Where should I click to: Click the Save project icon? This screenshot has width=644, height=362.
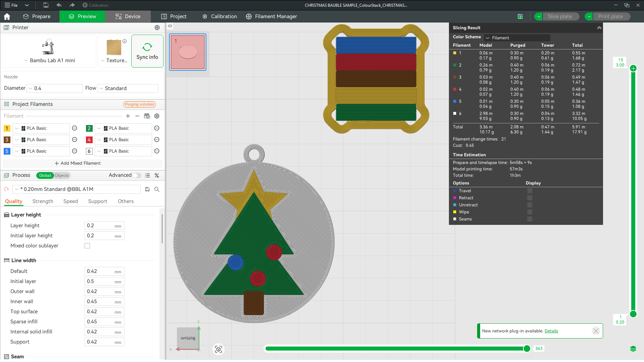(x=46, y=5)
